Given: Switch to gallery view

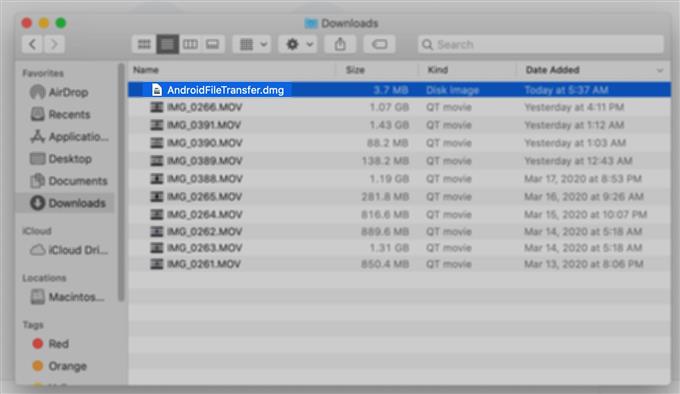Looking at the screenshot, I should tap(212, 44).
